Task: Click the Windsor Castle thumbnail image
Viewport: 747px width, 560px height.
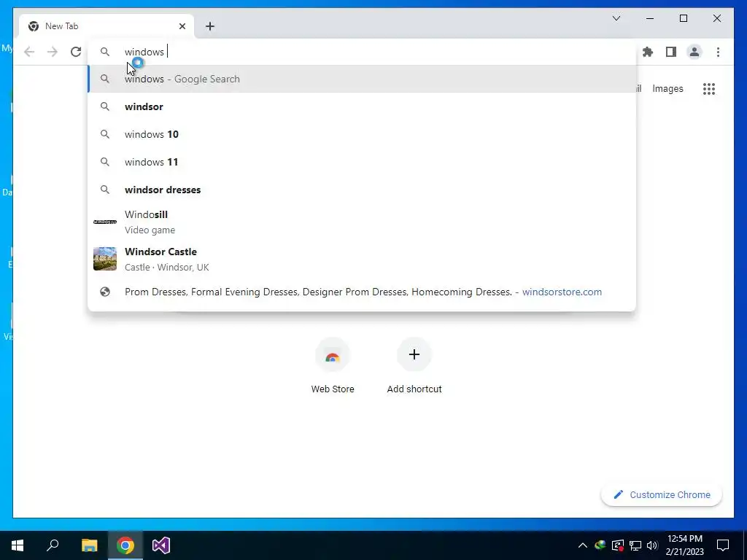Action: click(x=105, y=259)
